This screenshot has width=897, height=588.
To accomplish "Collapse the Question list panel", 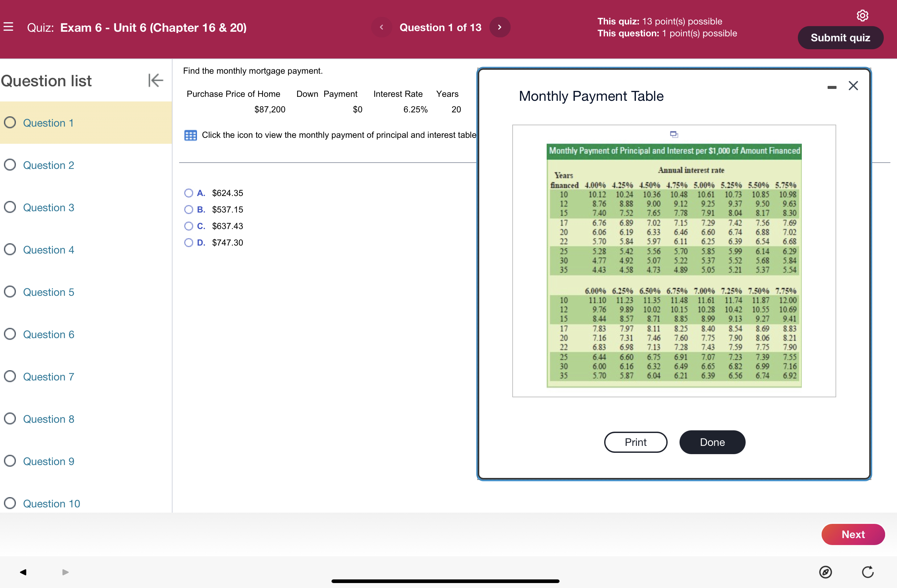I will [155, 80].
